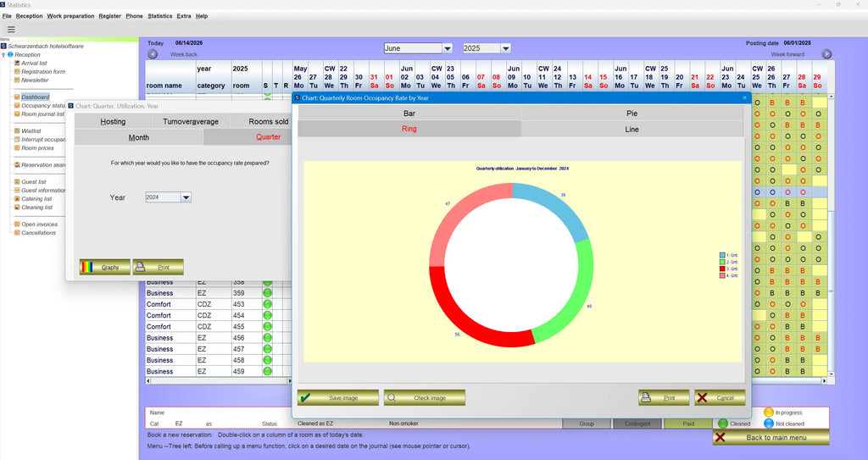This screenshot has height=460, width=868.
Task: Click the Waitlist tree icon
Action: pos(17,130)
